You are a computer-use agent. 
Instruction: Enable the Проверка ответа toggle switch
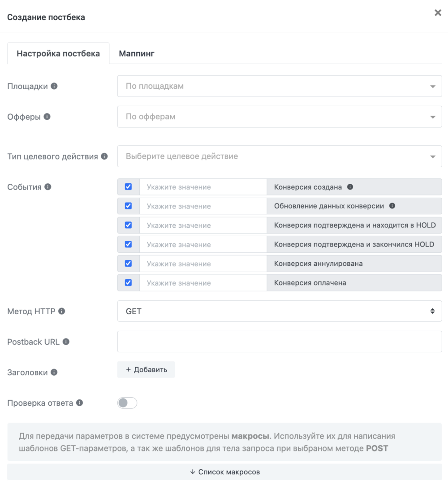pyautogui.click(x=127, y=403)
